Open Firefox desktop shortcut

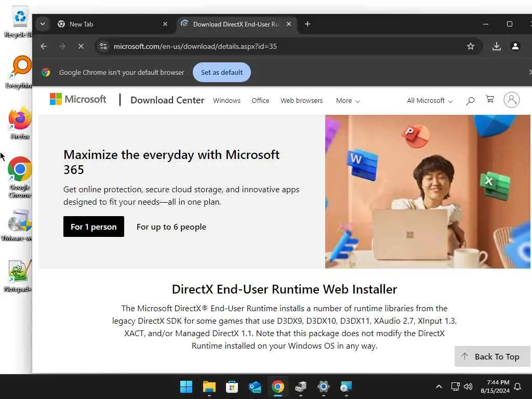click(20, 123)
